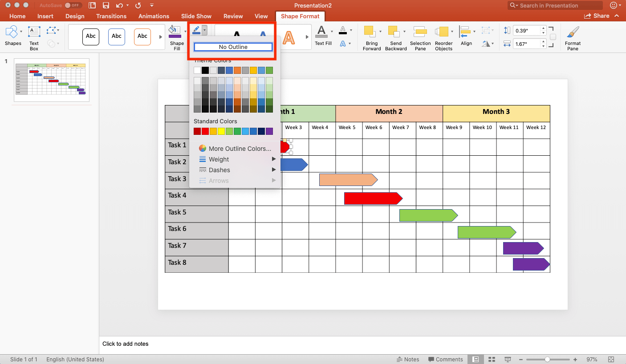Click the Save icon in title bar

[106, 5]
